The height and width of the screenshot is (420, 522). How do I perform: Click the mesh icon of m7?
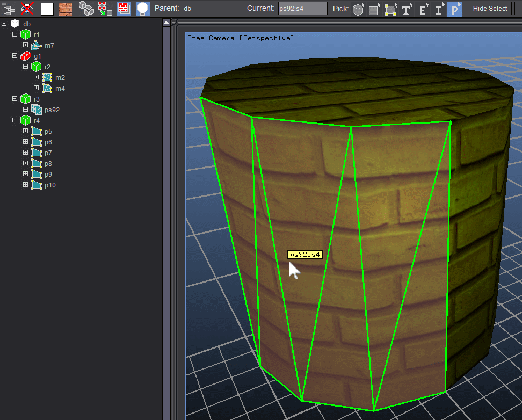[x=37, y=45]
